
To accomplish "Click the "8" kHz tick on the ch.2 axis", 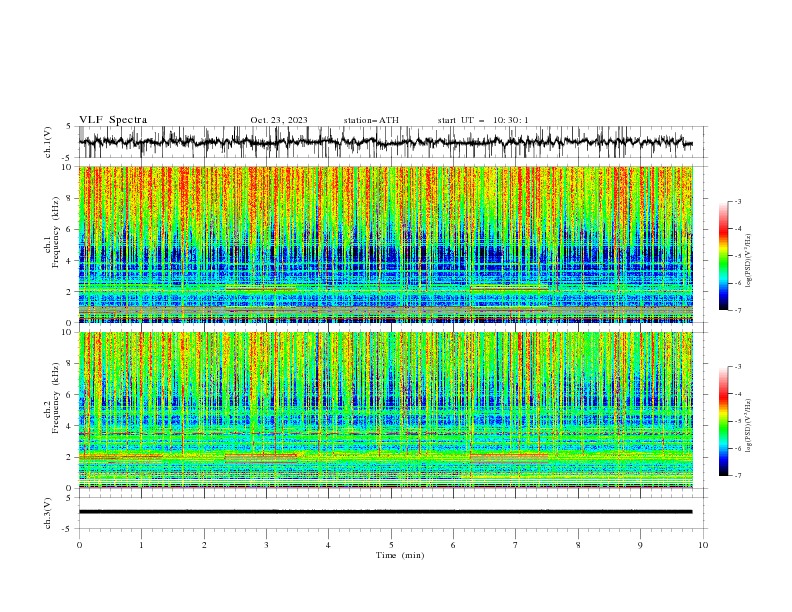I will tap(70, 364).
